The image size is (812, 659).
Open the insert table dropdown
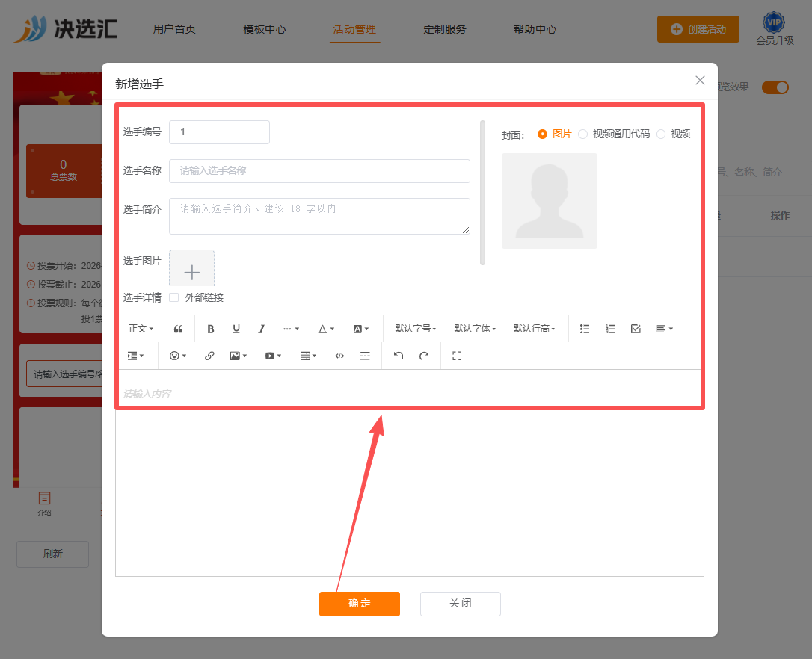point(308,356)
